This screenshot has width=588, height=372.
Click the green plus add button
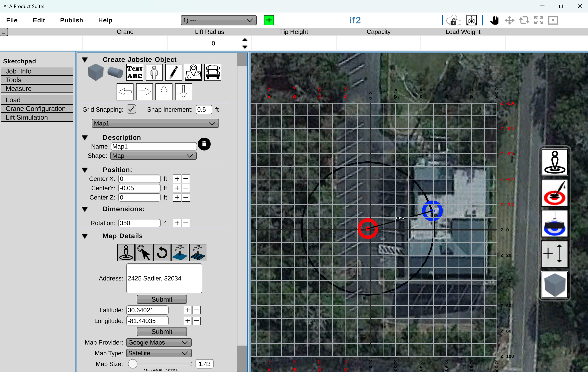[x=269, y=20]
